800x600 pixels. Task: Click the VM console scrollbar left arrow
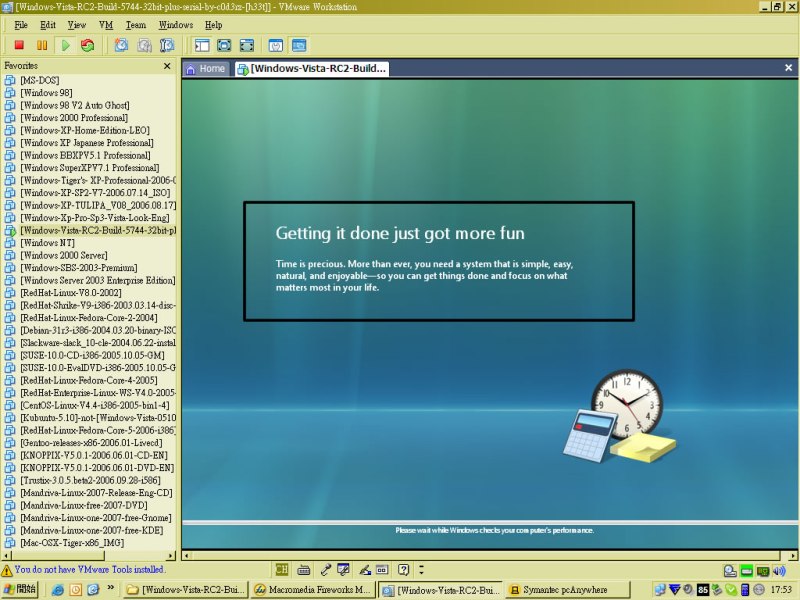click(x=187, y=555)
